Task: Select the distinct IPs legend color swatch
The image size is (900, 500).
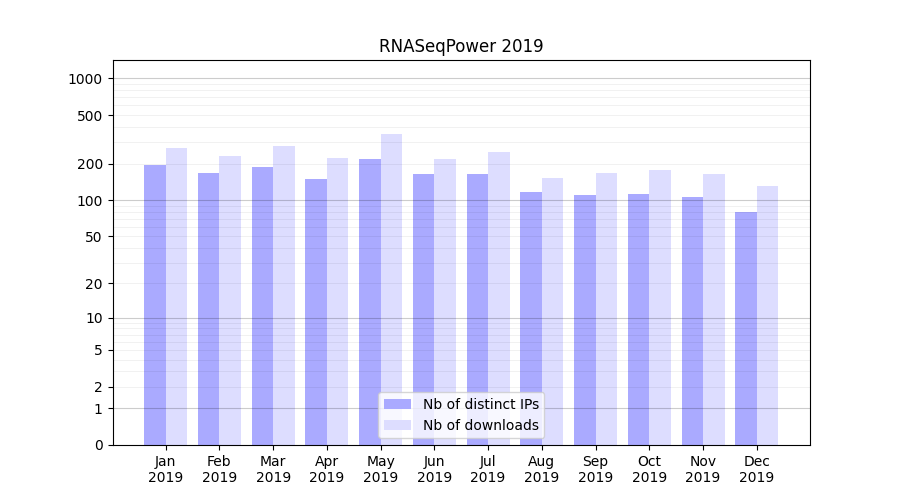Action: 397,404
